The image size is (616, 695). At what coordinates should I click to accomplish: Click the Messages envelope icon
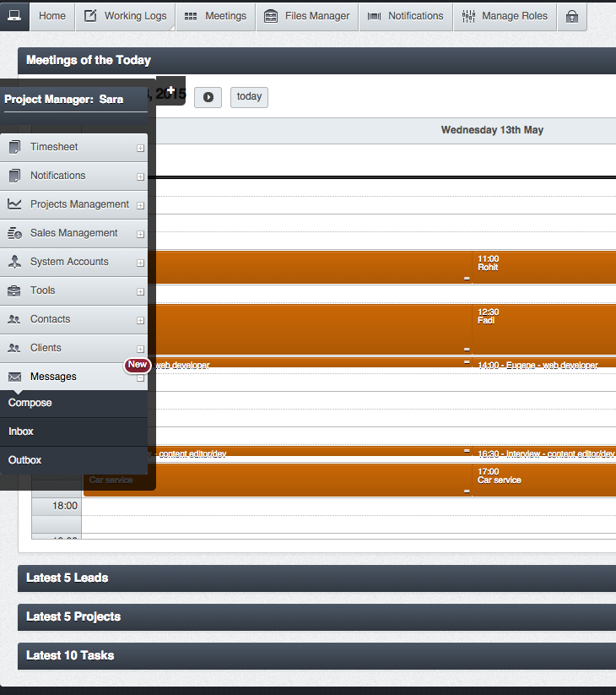coord(14,377)
